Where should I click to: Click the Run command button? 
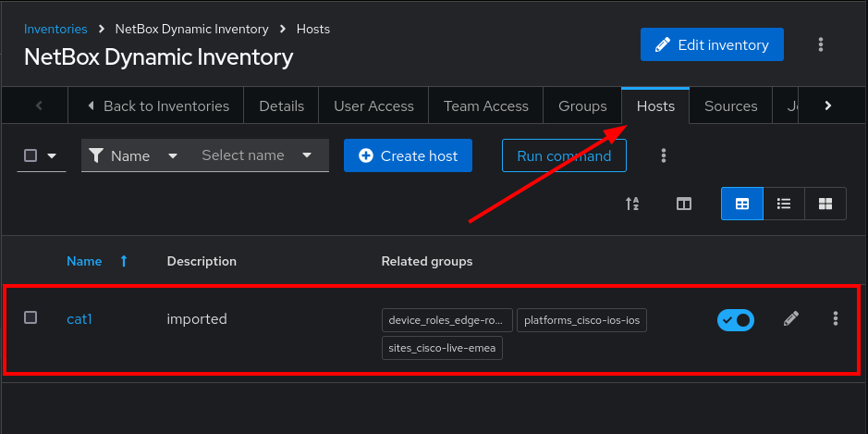tap(564, 155)
